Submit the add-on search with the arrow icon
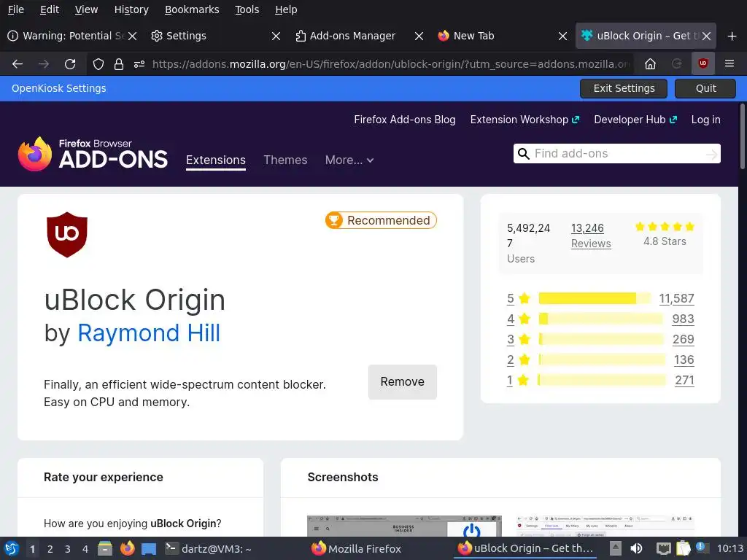 tap(711, 155)
